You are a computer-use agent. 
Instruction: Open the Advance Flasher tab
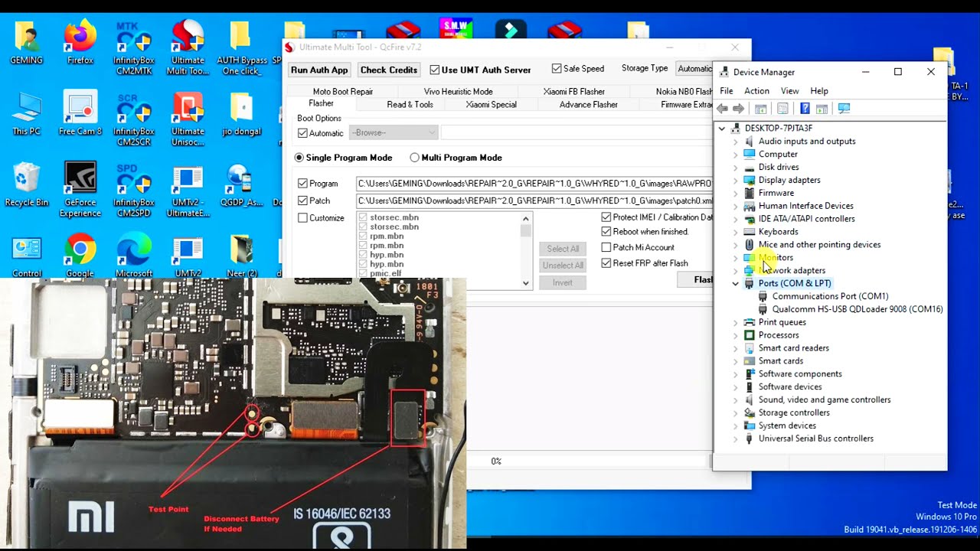[x=588, y=105]
